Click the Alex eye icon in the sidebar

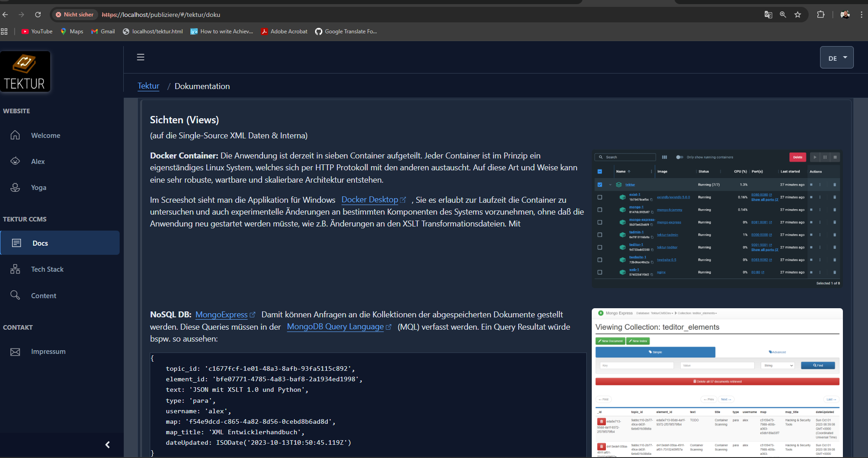[x=15, y=161]
